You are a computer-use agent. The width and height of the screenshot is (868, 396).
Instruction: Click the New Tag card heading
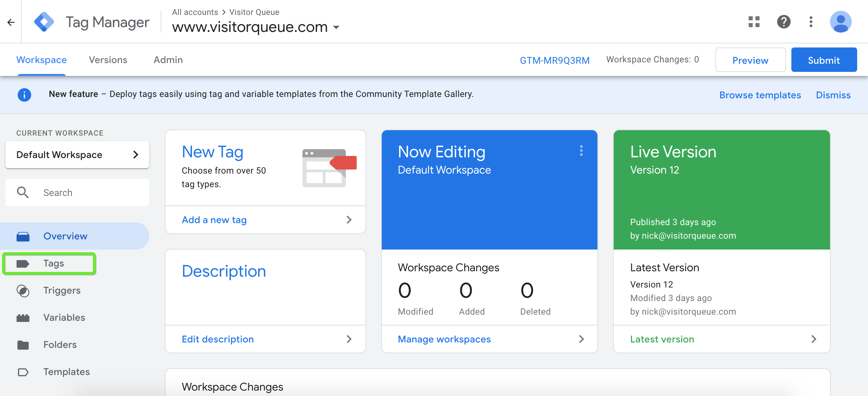[x=213, y=152]
